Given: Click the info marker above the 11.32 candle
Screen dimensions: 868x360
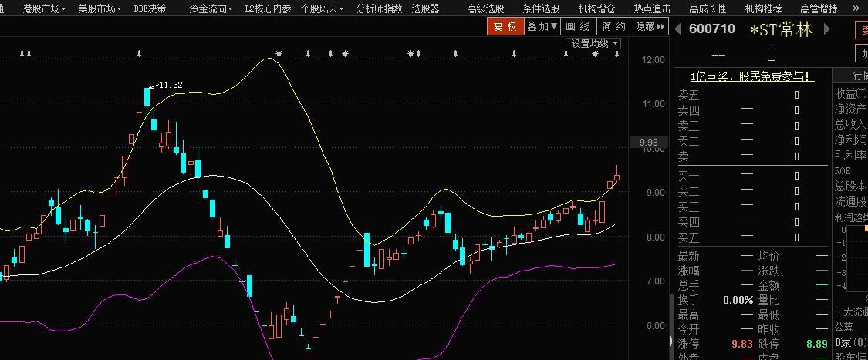Looking at the screenshot, I should point(140,54).
